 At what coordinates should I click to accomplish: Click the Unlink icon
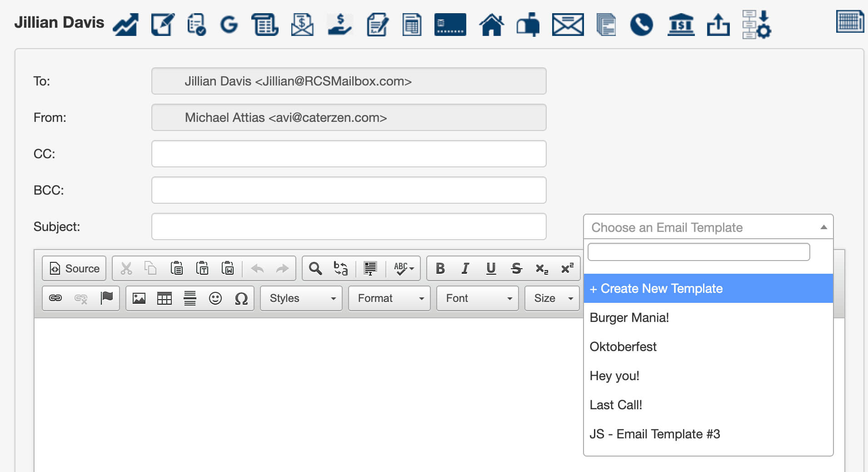[x=81, y=298]
